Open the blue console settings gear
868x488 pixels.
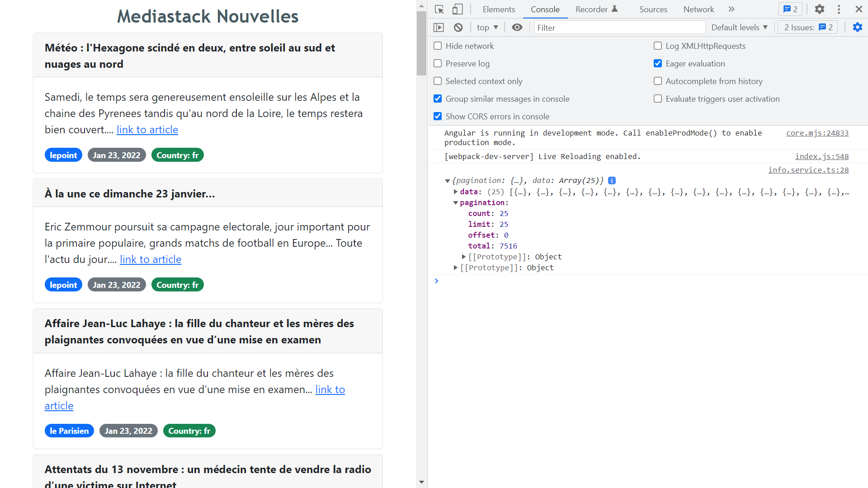[857, 28]
